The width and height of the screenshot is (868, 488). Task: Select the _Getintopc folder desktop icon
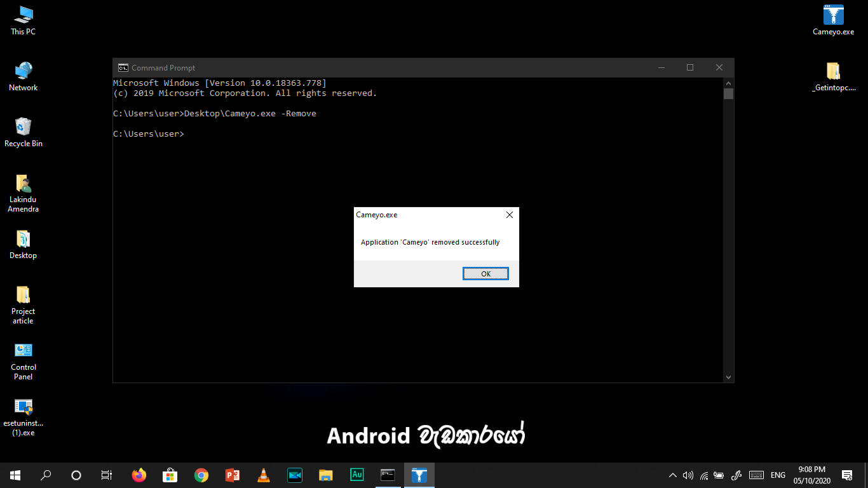click(833, 77)
